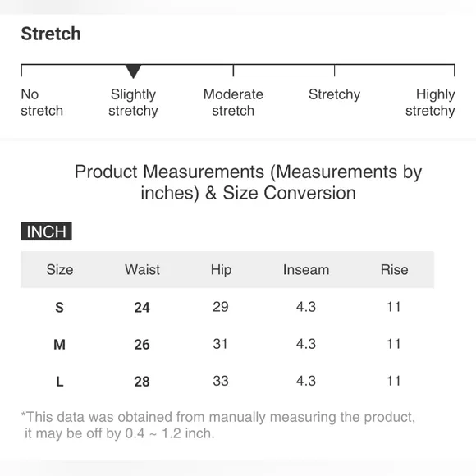Viewport: 476px width, 476px height.
Task: Click the Product Measurements heading
Action: 248,182
